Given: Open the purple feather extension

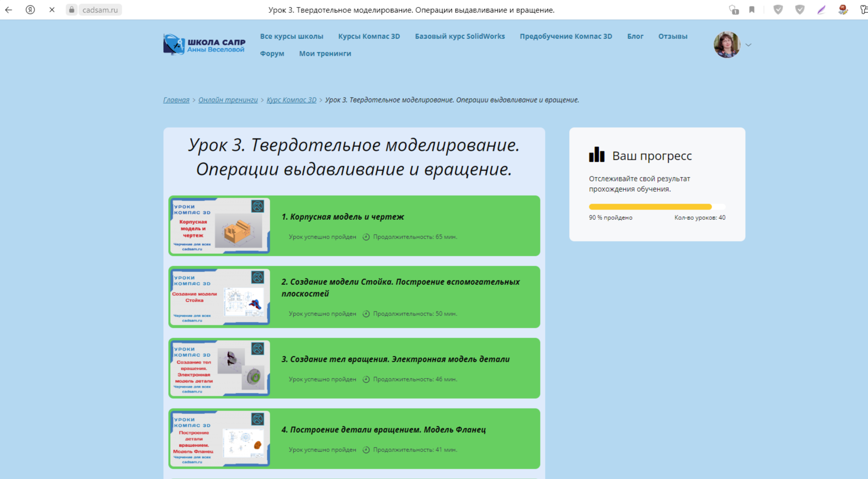Looking at the screenshot, I should coord(821,10).
